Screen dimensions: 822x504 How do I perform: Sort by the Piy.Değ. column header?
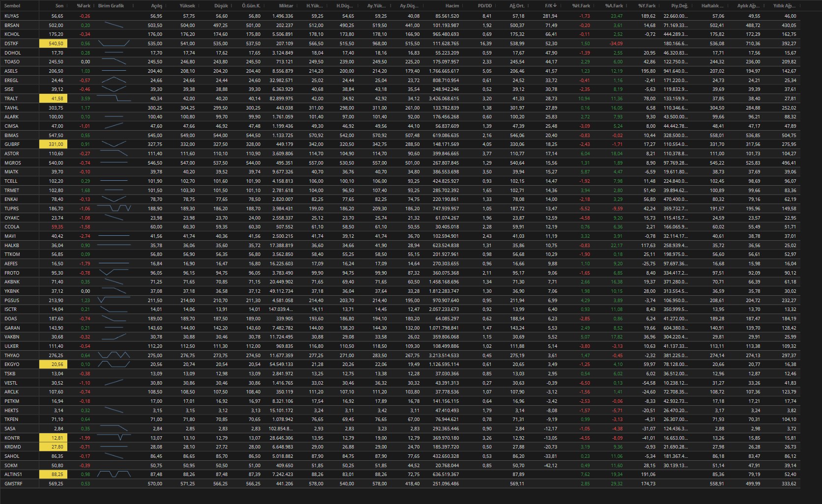tap(680, 6)
